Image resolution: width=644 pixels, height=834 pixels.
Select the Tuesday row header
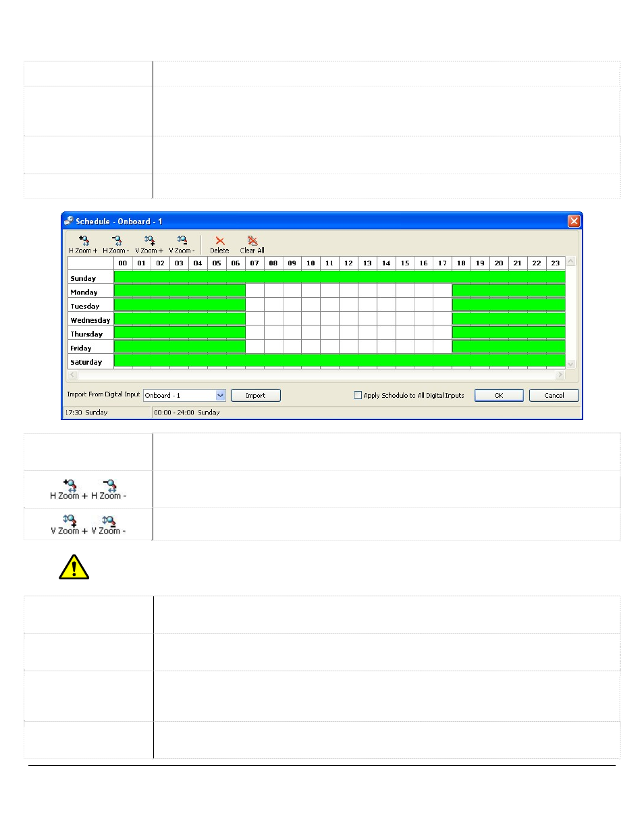click(90, 307)
